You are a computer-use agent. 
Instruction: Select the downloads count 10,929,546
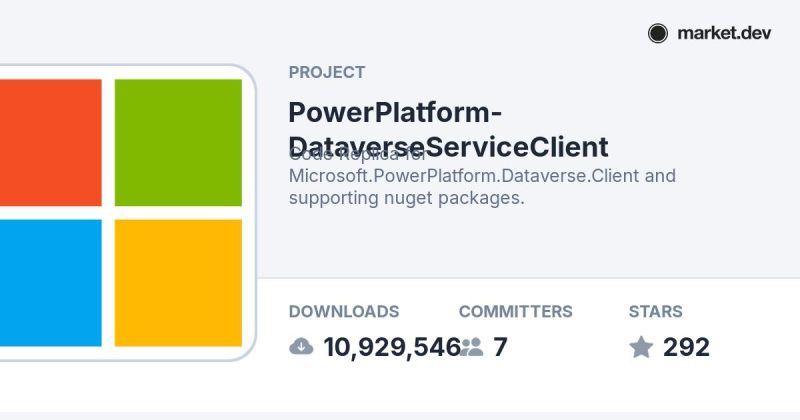click(x=392, y=347)
